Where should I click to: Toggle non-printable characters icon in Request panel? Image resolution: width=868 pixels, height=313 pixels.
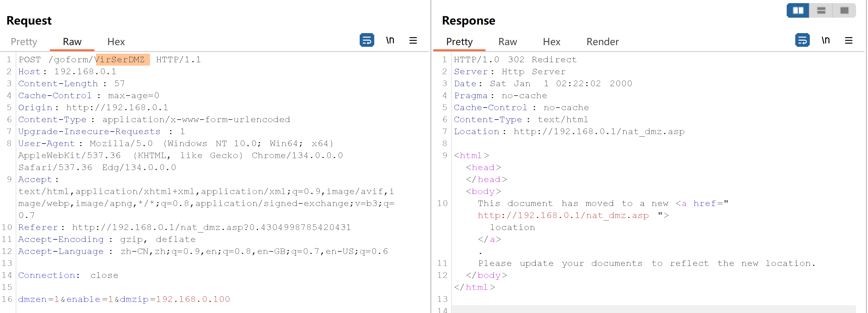[x=390, y=41]
